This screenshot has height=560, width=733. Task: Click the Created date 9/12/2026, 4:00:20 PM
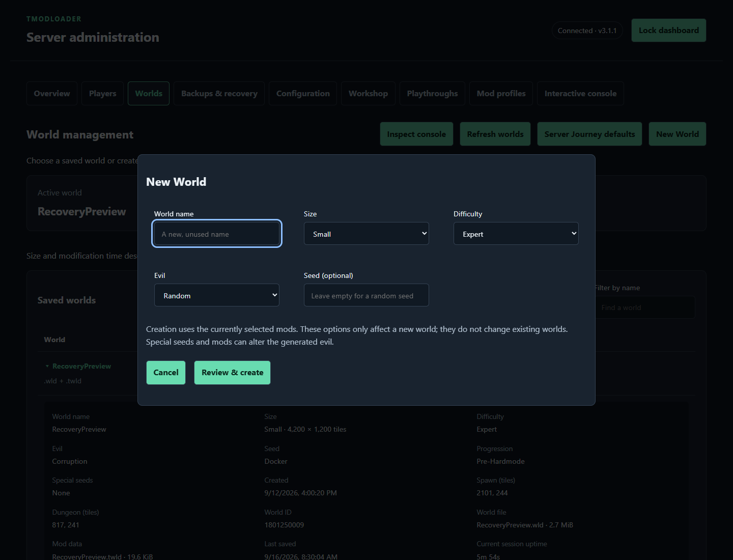click(300, 493)
